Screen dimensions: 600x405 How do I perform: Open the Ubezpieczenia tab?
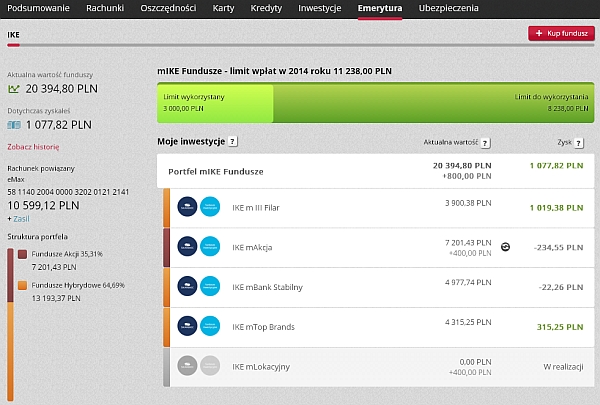point(448,8)
